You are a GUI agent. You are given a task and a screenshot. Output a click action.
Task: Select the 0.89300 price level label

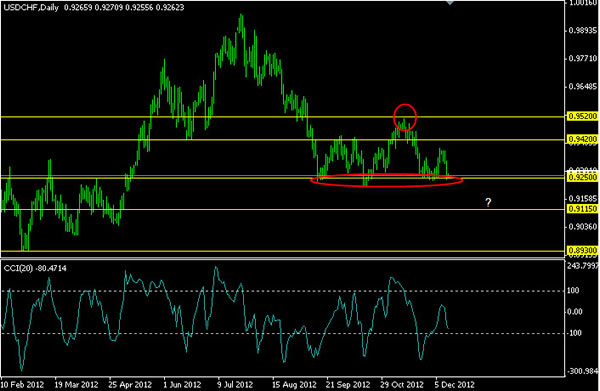(x=582, y=250)
